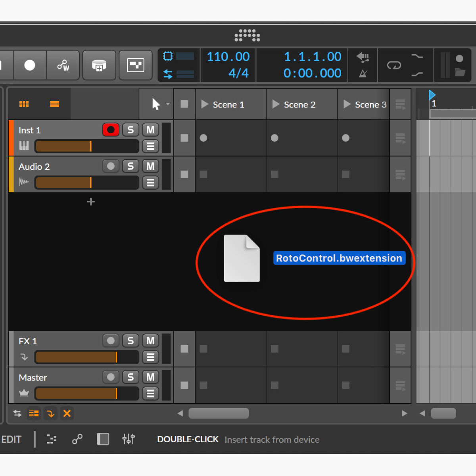Mute the Audio 2 track
This screenshot has width=476, height=476.
click(x=150, y=166)
